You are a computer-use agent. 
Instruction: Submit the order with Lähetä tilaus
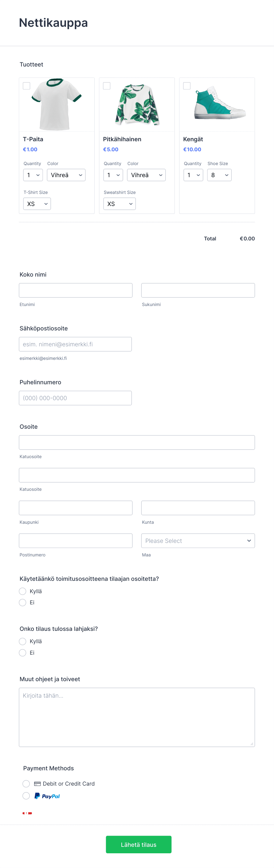[139, 844]
